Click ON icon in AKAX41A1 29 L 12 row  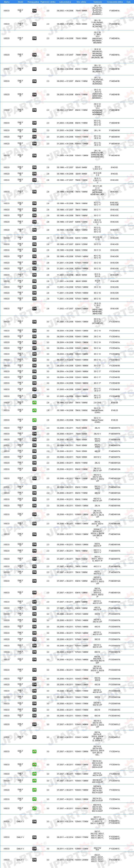34,69
